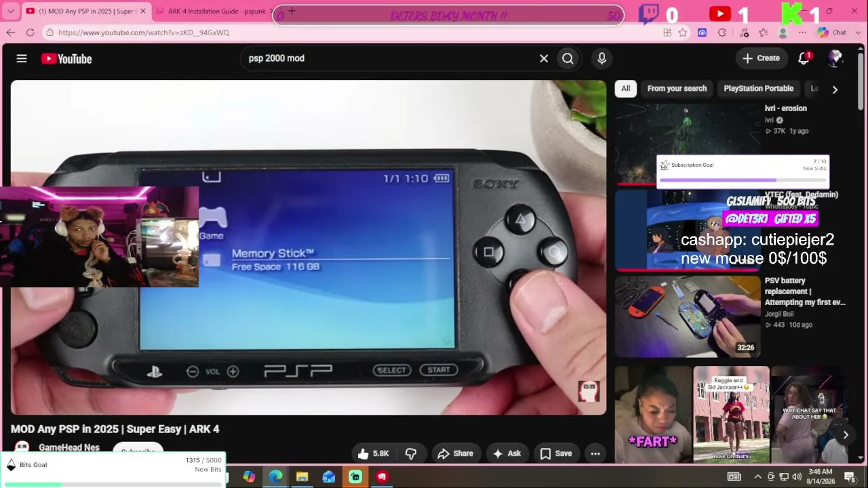Select the All filter chip
The image size is (868, 488).
pos(625,89)
